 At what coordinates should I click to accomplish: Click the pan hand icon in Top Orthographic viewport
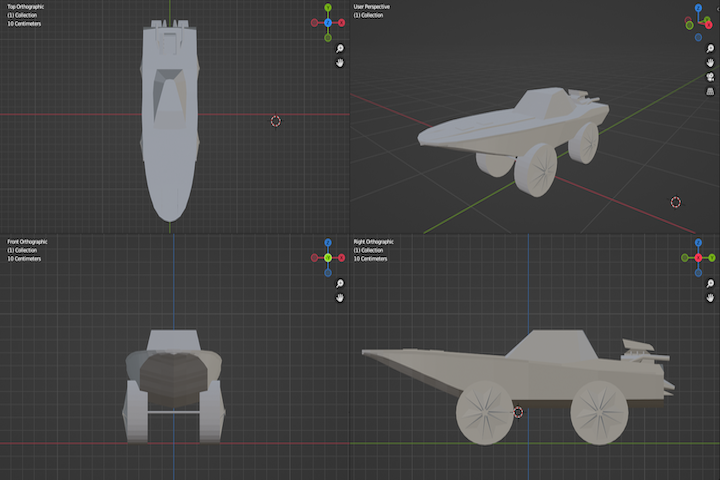click(x=340, y=62)
